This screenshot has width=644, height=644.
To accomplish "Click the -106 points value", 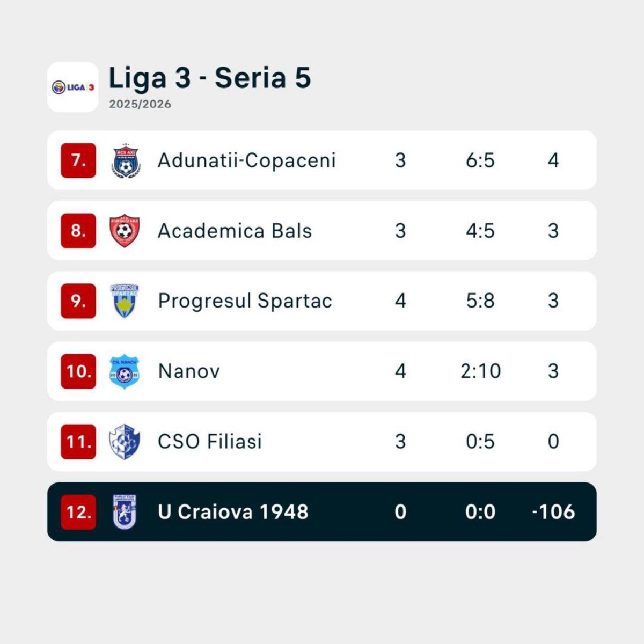I will point(553,512).
